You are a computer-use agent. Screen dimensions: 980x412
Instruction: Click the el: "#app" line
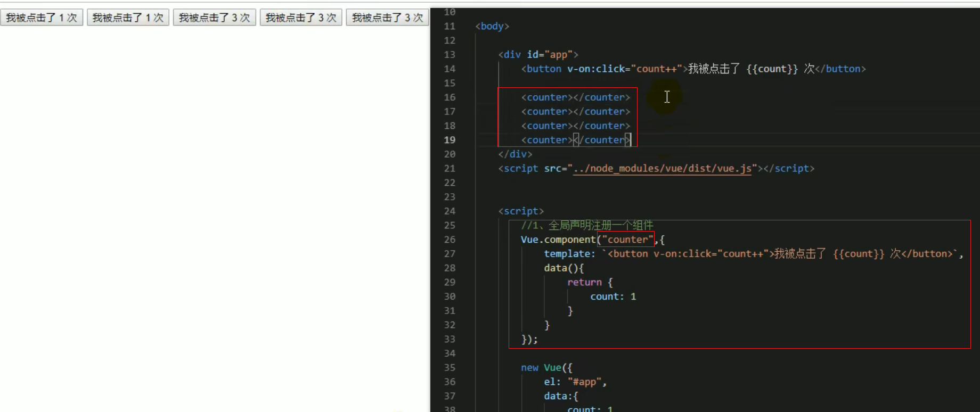[x=575, y=382]
